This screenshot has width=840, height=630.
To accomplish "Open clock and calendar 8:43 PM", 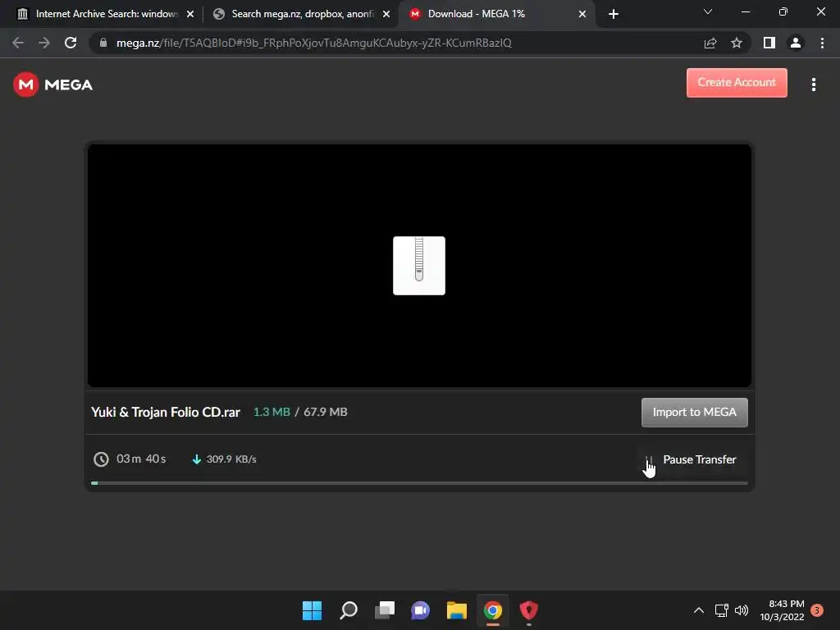I will [782, 610].
